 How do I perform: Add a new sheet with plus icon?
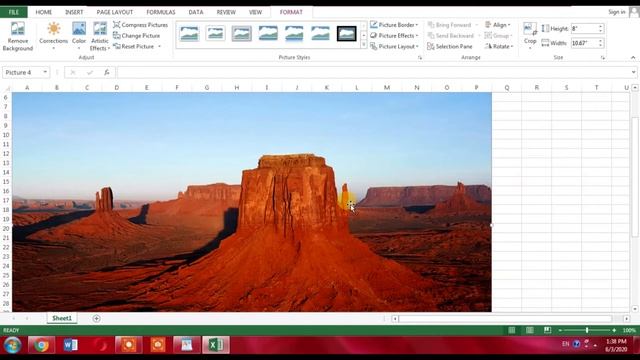click(x=96, y=318)
